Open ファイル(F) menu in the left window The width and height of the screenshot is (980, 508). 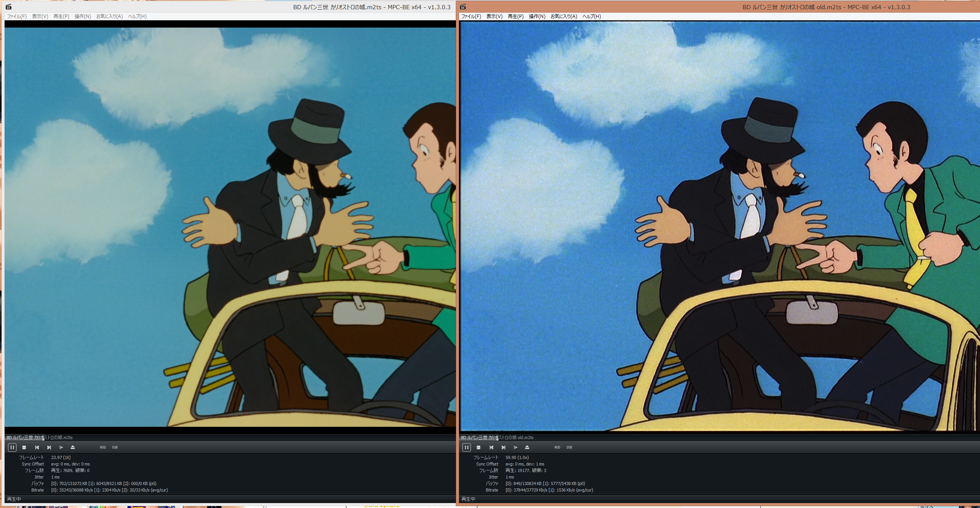click(x=16, y=16)
